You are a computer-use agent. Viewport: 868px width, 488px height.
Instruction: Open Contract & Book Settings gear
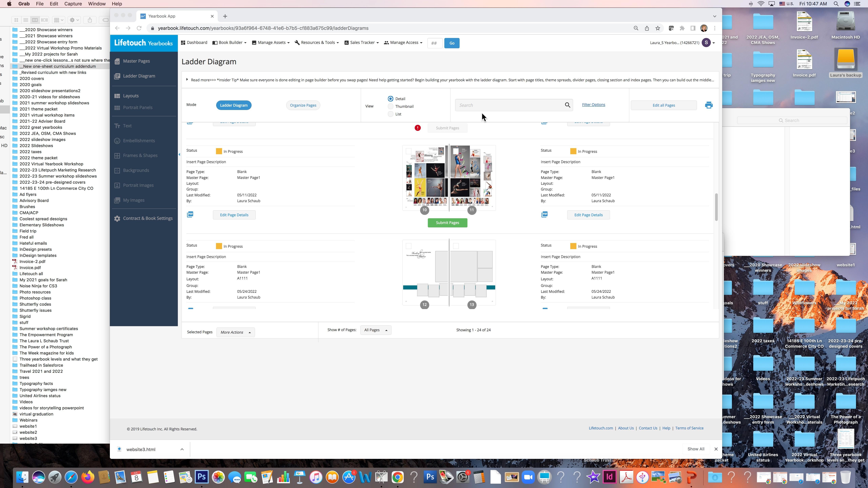[x=117, y=219]
